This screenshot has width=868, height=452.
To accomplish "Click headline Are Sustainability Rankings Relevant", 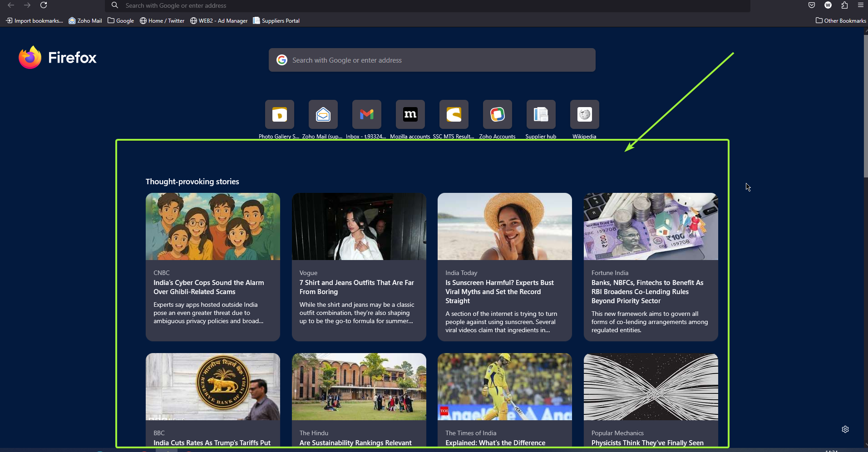I will [355, 442].
